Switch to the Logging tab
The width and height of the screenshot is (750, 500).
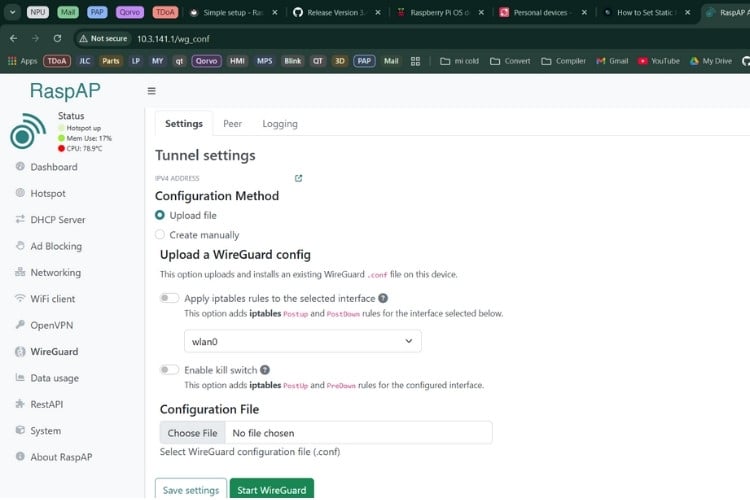click(x=280, y=123)
